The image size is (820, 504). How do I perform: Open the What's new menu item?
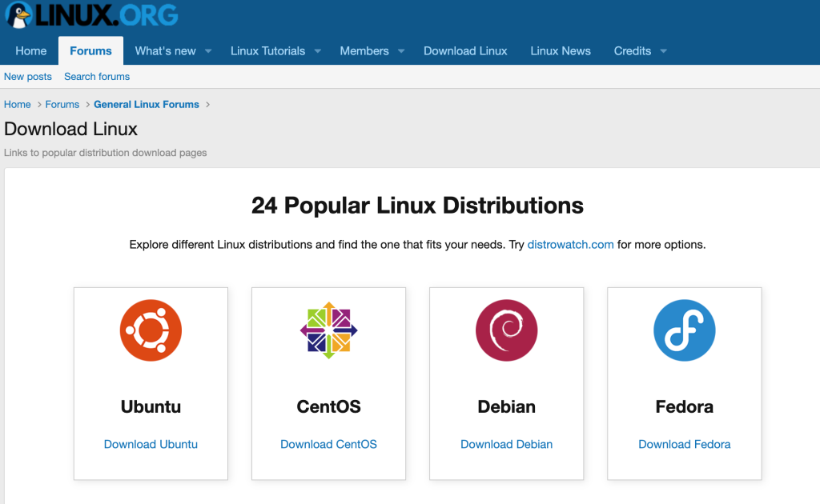click(x=165, y=50)
